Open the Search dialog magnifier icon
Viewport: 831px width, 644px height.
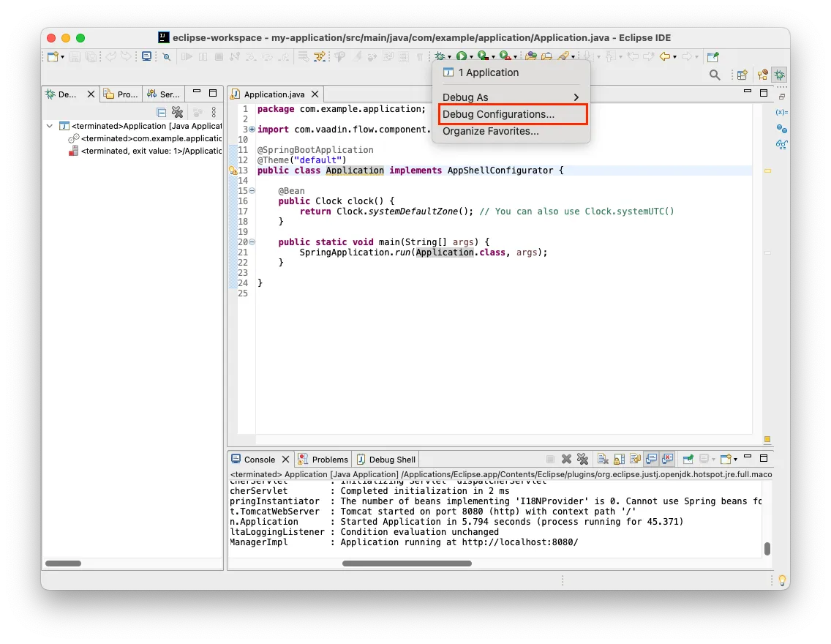pyautogui.click(x=714, y=74)
